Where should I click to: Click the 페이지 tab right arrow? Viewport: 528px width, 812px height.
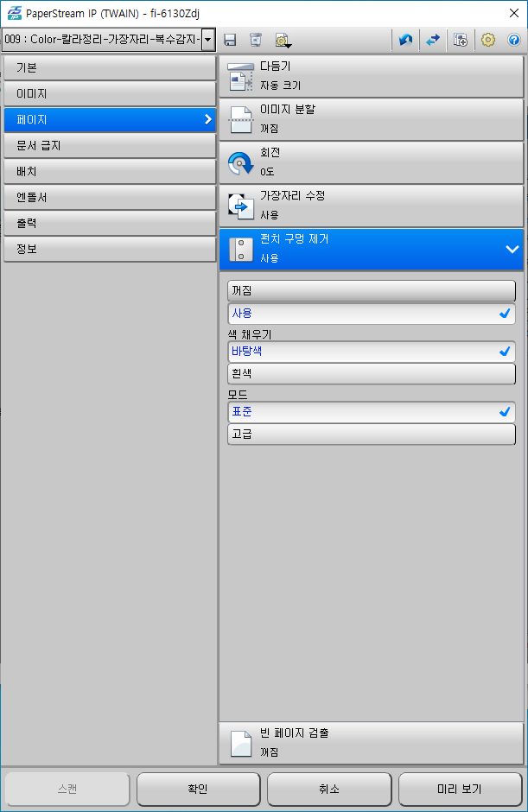(x=207, y=119)
